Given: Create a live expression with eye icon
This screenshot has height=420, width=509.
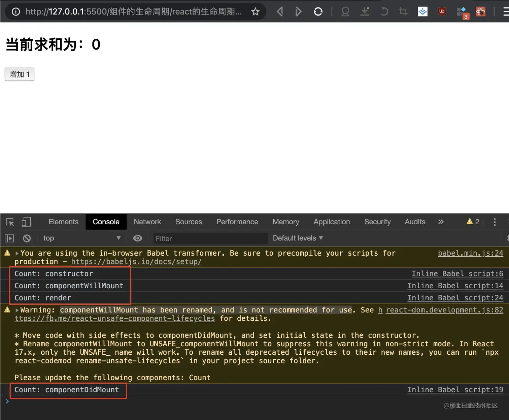Looking at the screenshot, I should point(137,238).
